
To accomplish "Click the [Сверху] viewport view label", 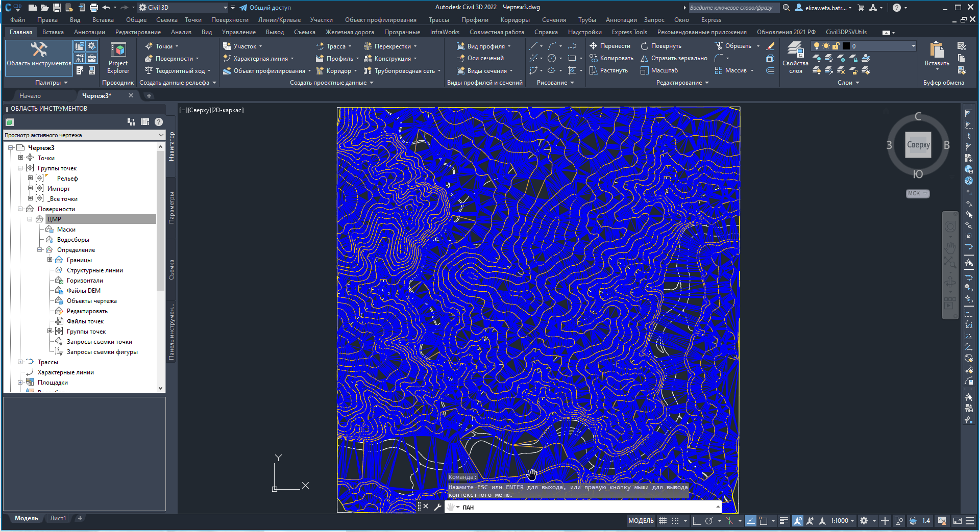I will (199, 110).
